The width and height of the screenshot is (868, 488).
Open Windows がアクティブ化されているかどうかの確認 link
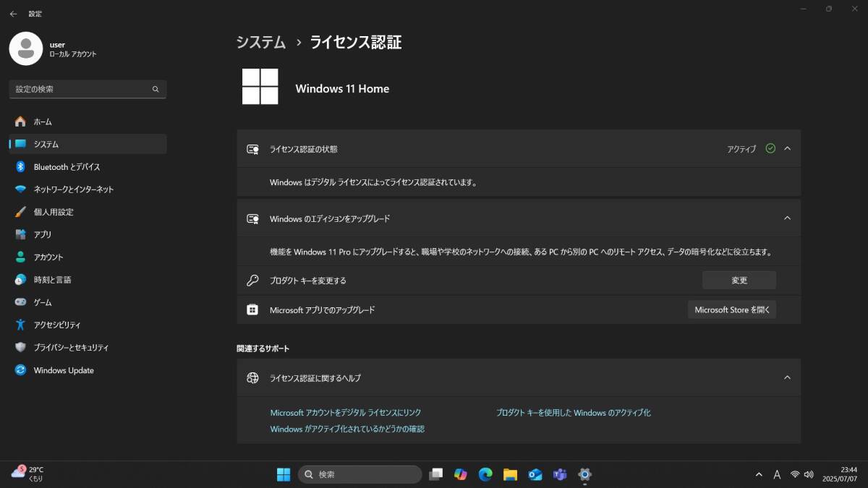347,429
